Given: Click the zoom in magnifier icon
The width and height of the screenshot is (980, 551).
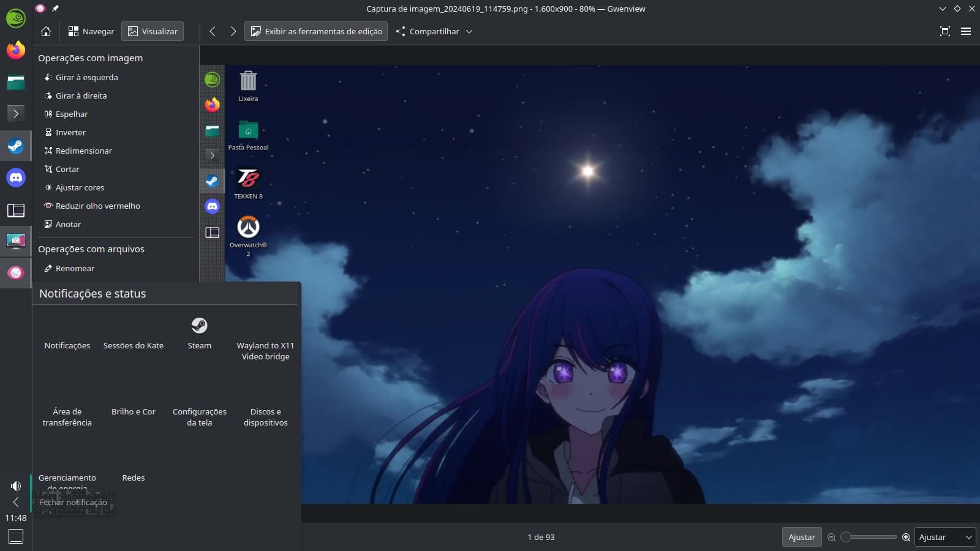Looking at the screenshot, I should 906,537.
